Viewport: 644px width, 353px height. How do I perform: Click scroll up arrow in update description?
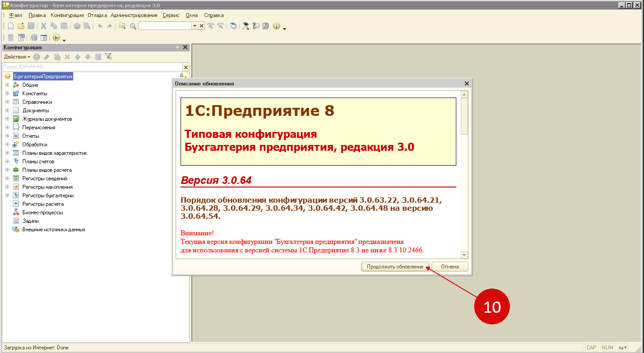pos(464,94)
